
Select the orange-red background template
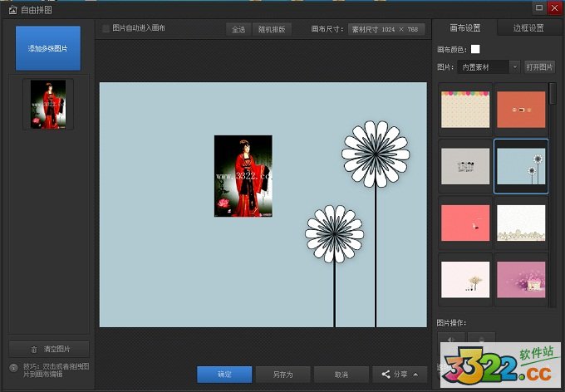coord(521,110)
